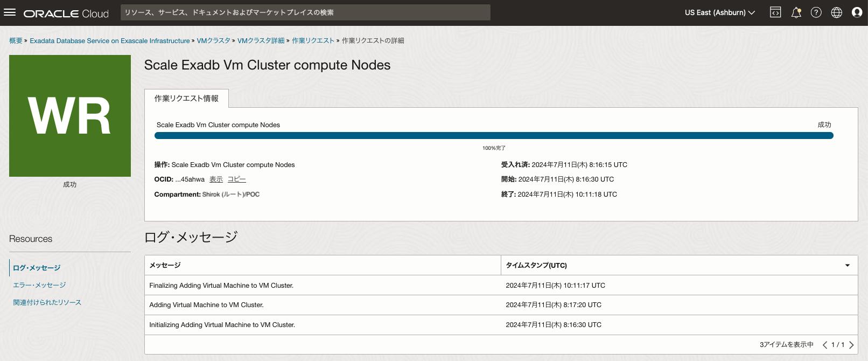Open VMクラスタ breadcrumb link
The height and width of the screenshot is (361, 868).
click(213, 40)
